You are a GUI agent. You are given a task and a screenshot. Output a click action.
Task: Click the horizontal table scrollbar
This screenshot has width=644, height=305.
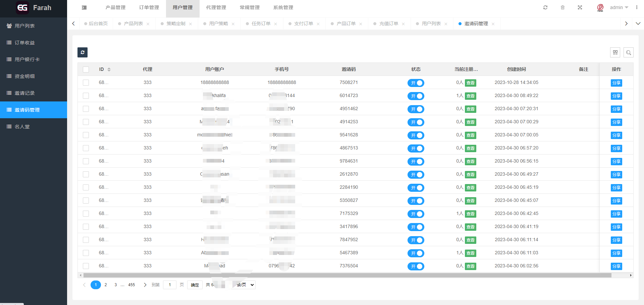click(x=347, y=275)
